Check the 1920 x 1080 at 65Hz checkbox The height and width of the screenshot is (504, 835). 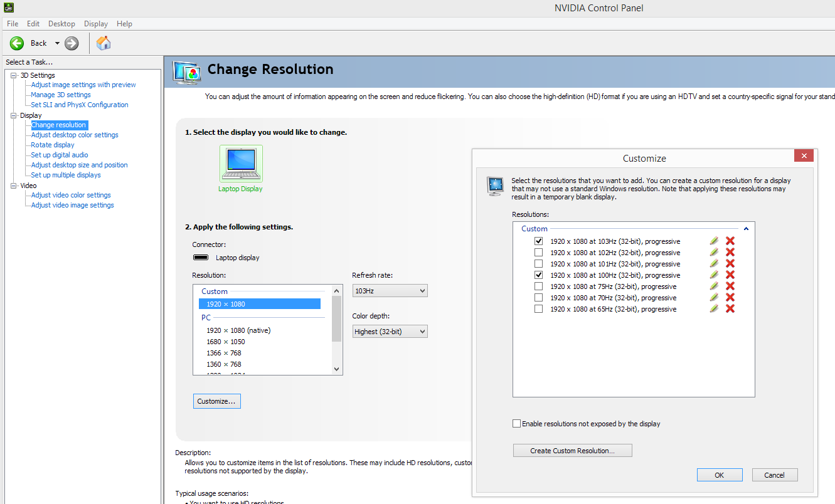[538, 309]
